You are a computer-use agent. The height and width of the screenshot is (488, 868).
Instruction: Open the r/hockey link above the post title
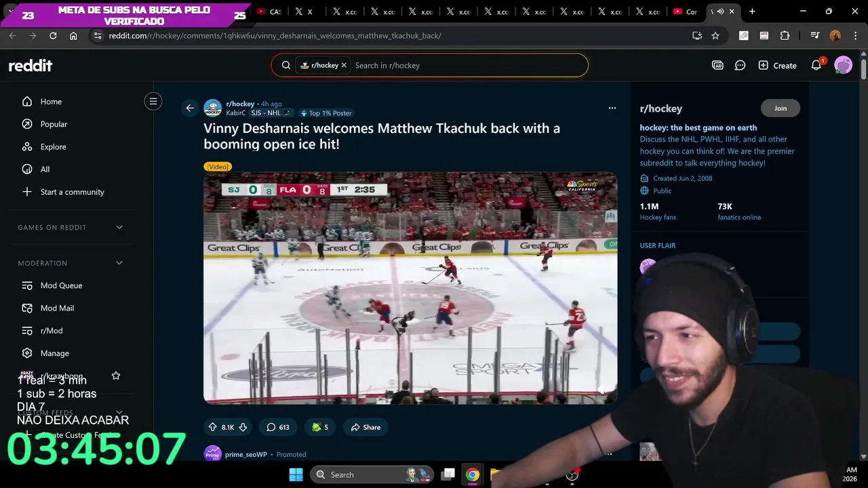click(240, 104)
